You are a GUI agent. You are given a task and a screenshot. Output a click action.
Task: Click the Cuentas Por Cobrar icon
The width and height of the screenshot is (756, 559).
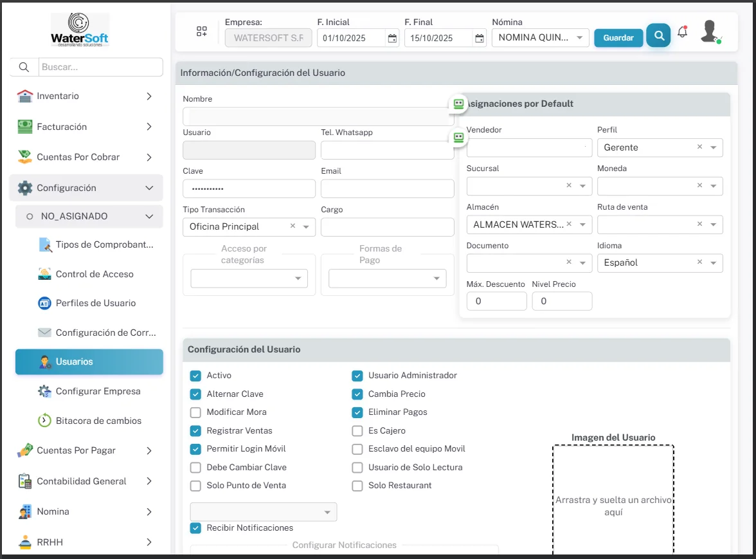point(25,157)
